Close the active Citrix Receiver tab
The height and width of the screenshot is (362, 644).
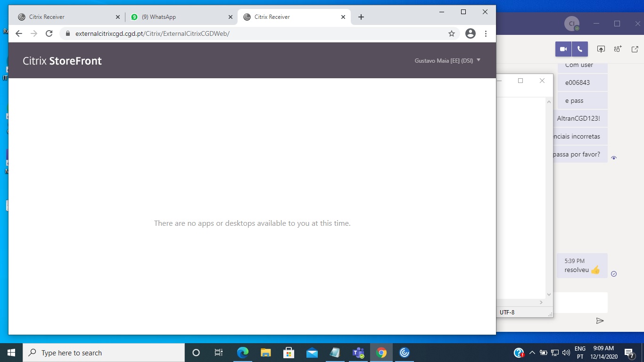[x=343, y=17]
